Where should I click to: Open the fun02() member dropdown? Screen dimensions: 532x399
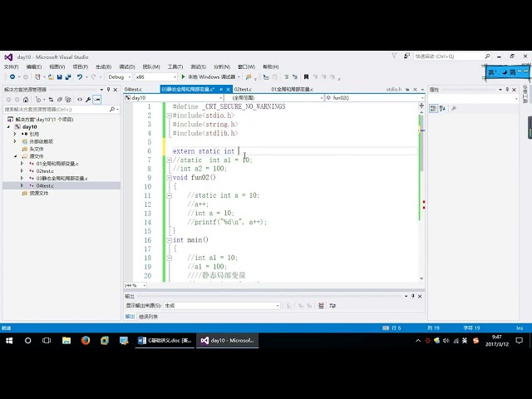pos(375,98)
